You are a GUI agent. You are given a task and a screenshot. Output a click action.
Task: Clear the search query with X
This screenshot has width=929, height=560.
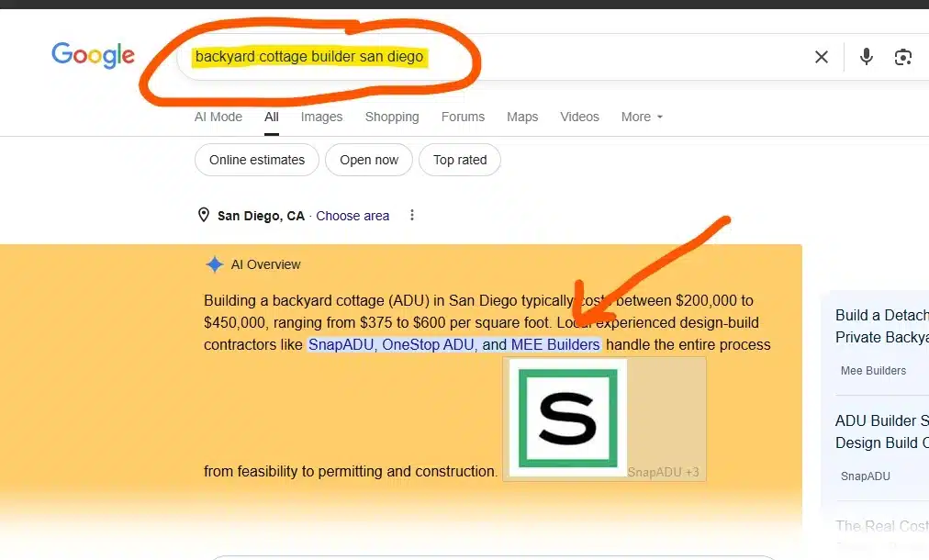822,57
